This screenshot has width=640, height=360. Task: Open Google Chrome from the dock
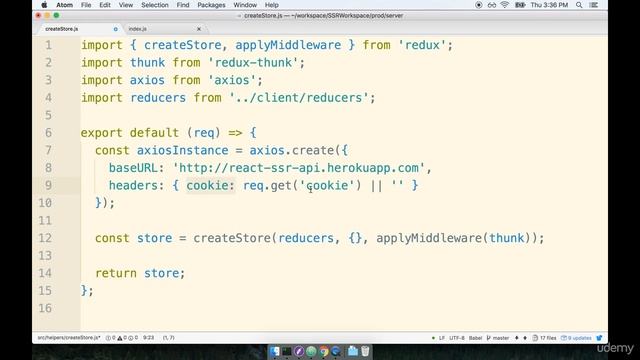point(324,351)
